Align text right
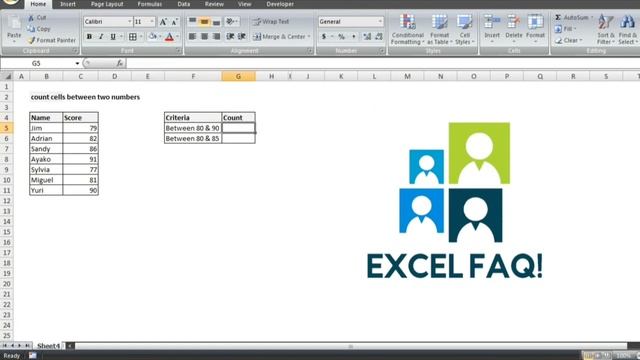Image resolution: width=640 pixels, height=360 pixels. pos(216,37)
